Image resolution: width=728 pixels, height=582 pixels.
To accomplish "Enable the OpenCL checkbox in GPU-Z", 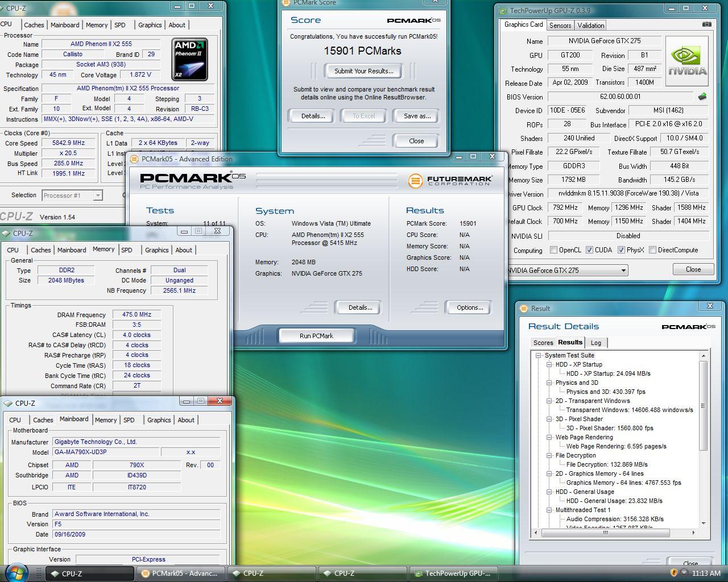I will [x=553, y=250].
